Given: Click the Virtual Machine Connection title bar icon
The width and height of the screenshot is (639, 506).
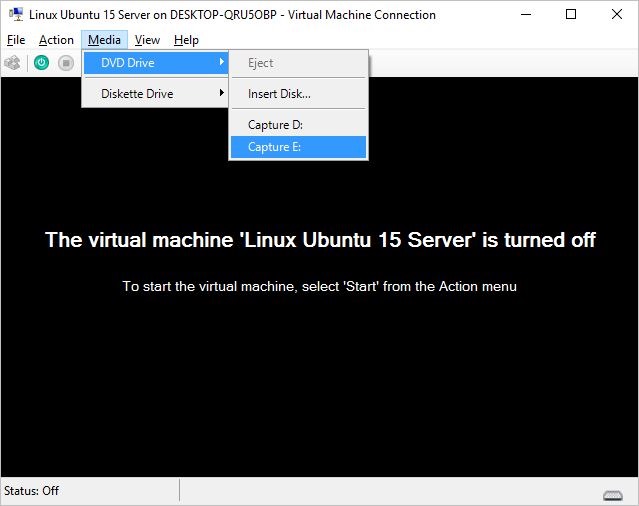Looking at the screenshot, I should [x=16, y=15].
